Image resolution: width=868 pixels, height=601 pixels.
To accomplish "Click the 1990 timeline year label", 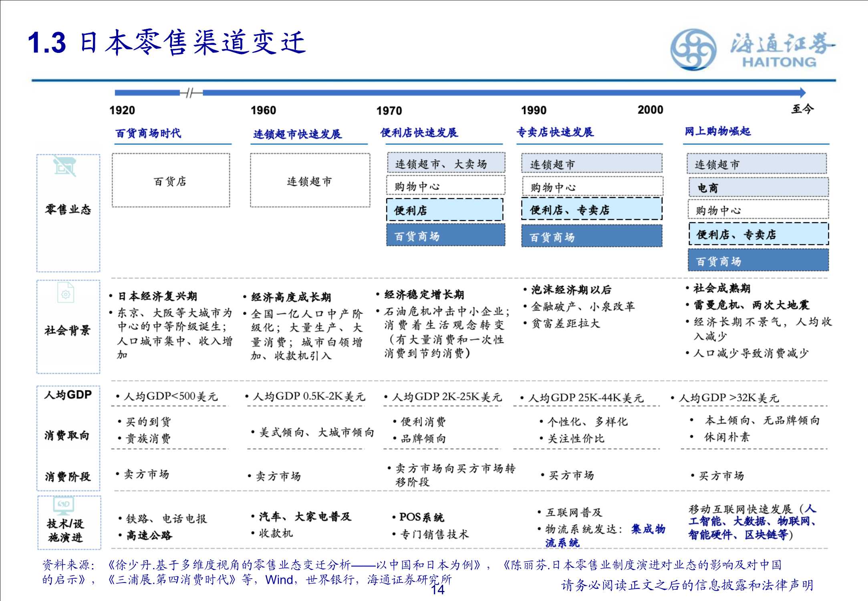I will point(534,110).
